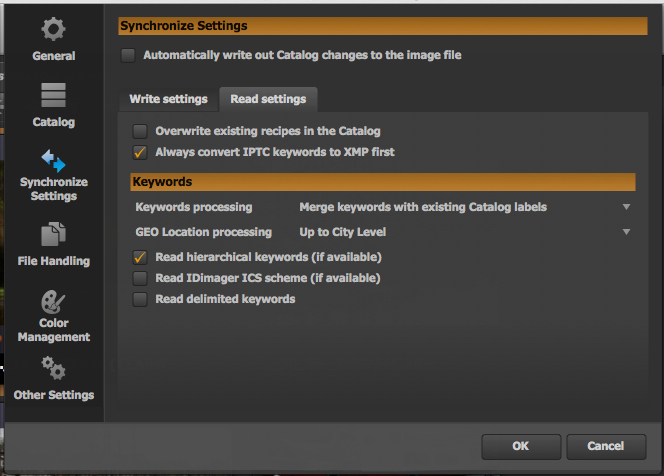This screenshot has height=476, width=664.
Task: Open Color Management palette icon
Action: [53, 302]
